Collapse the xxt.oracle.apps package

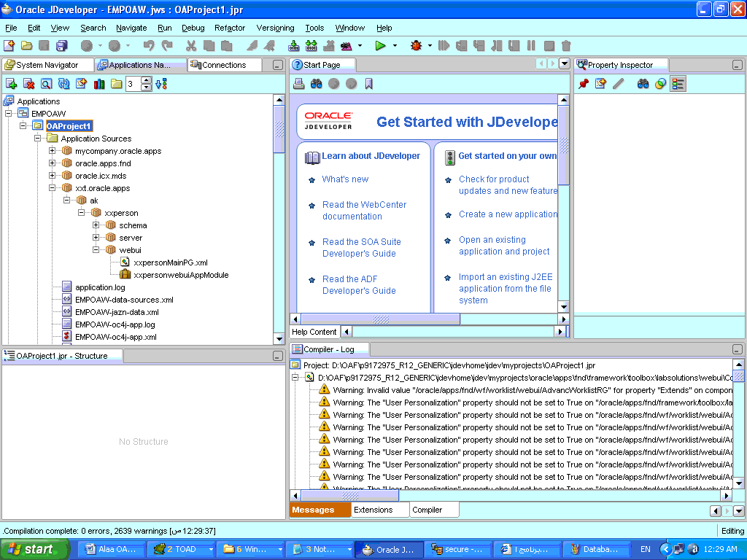52,187
